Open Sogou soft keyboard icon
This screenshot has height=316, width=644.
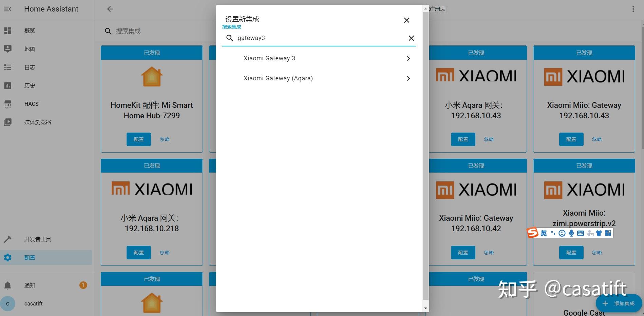581,233
